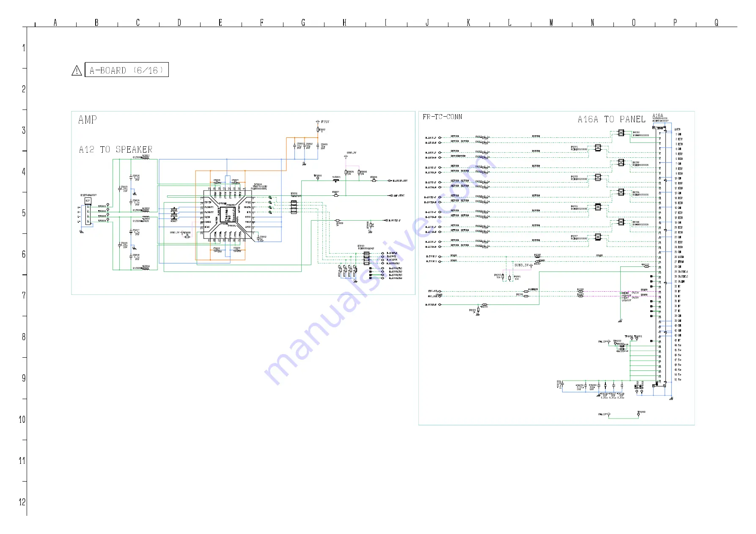The width and height of the screenshot is (756, 534).
Task: Click the R4150 filter component symbol
Action: (621, 133)
